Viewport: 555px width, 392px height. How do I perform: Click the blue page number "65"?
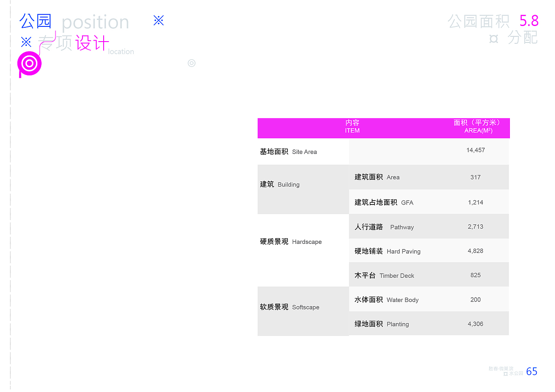(532, 371)
